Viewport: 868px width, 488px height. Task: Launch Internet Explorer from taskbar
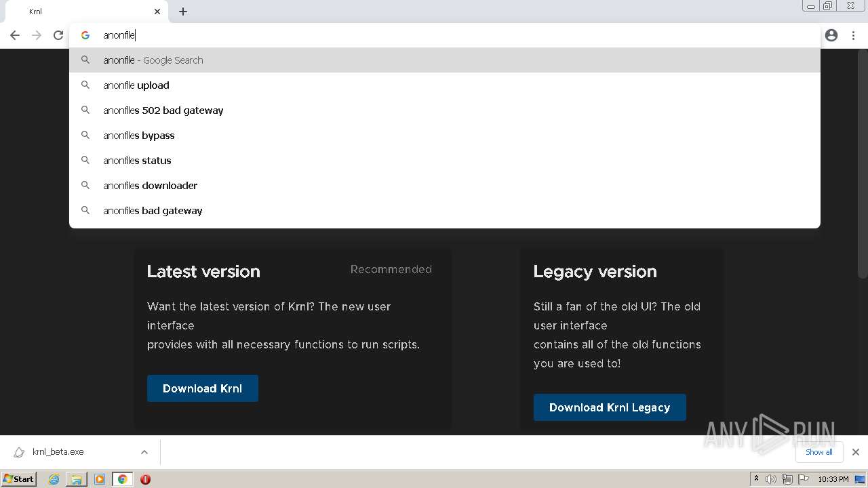(x=54, y=479)
